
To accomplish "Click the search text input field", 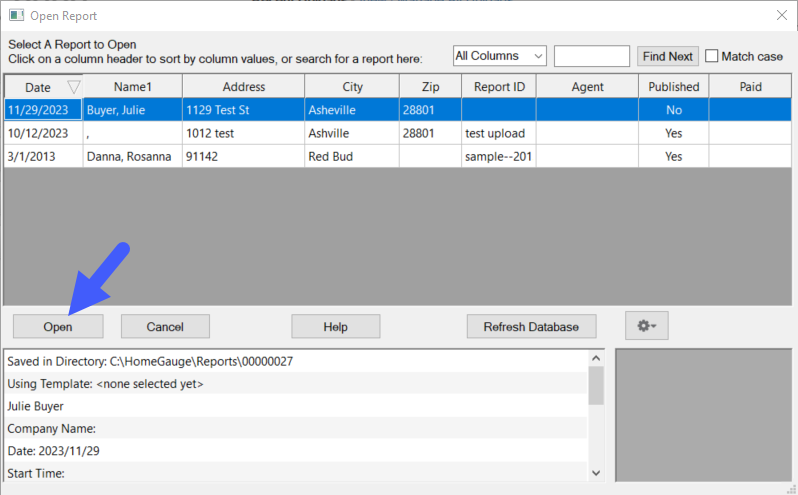I will [591, 56].
